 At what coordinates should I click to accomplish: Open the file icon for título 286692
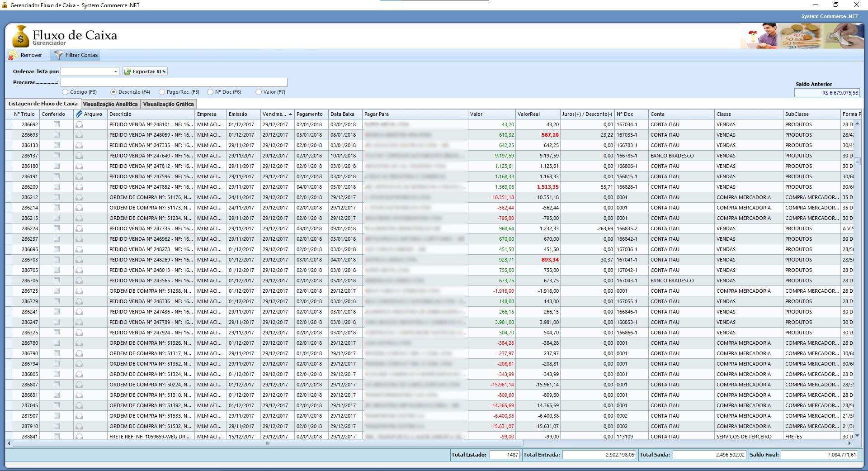(x=79, y=124)
